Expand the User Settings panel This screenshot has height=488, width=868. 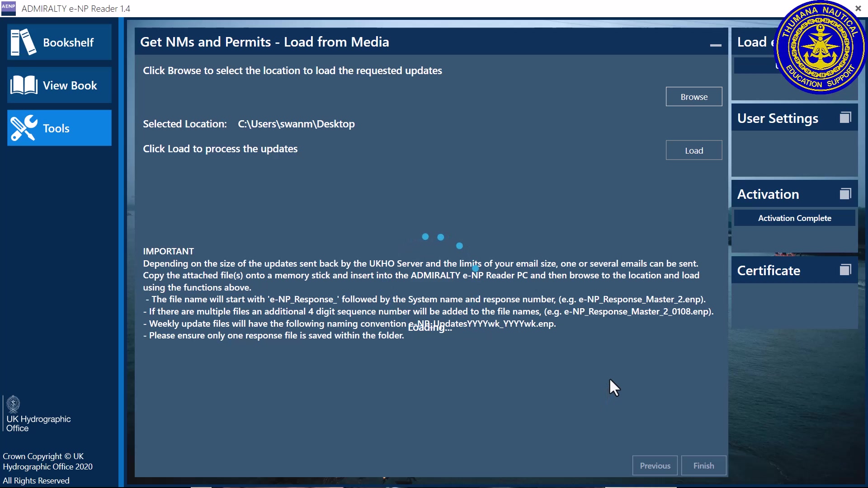(845, 118)
